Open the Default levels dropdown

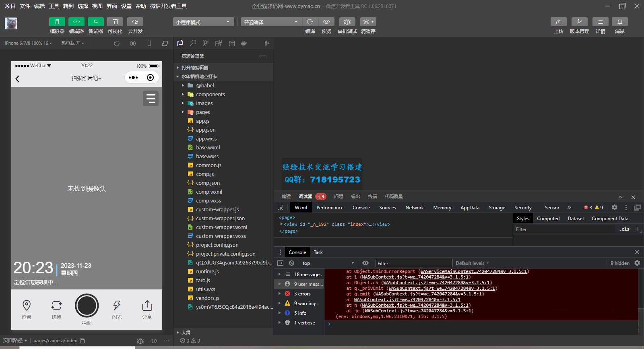tap(472, 263)
